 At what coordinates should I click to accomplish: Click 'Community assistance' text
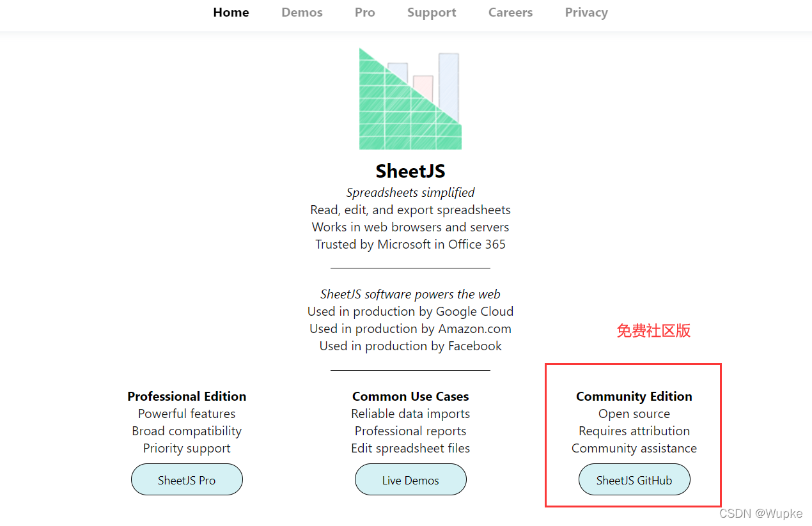(x=634, y=448)
